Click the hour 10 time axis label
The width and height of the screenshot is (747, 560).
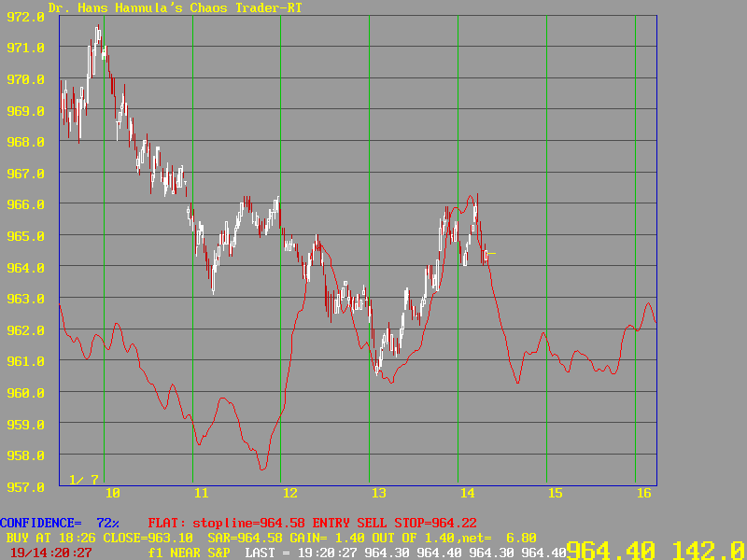112,494
